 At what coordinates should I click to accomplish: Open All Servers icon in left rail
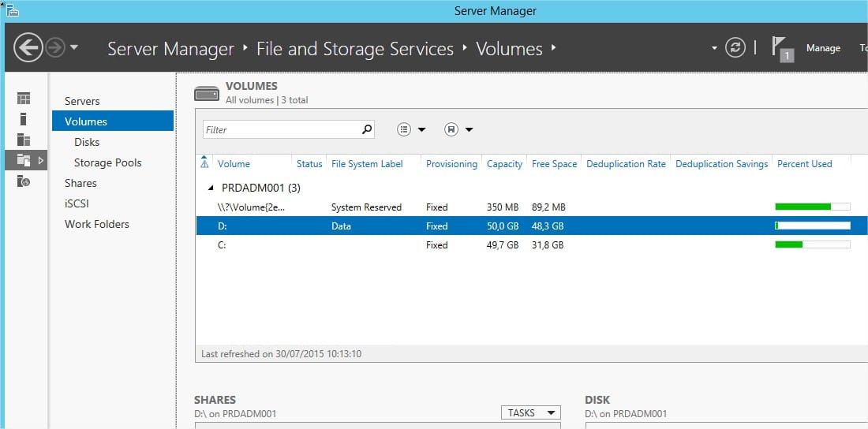(x=23, y=140)
